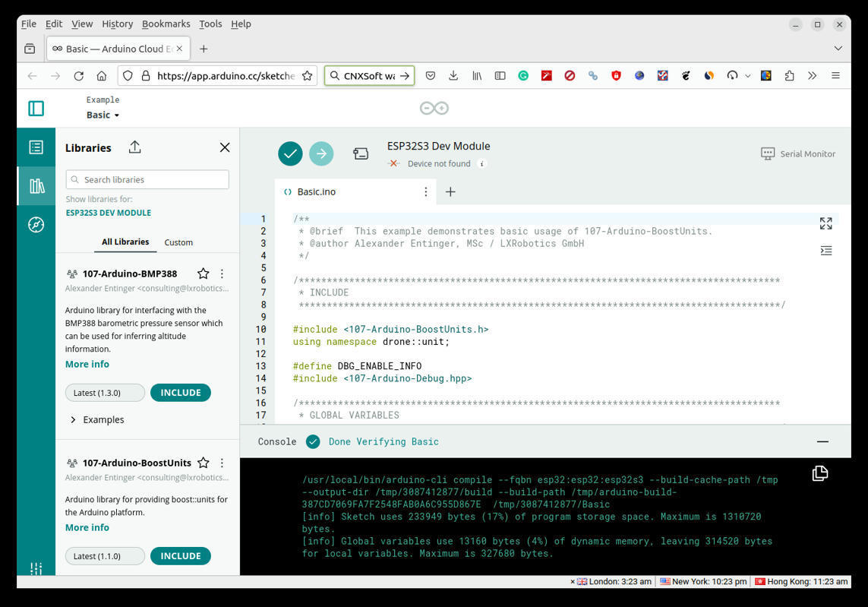Expand the editor to fullscreen view
This screenshot has width=868, height=607.
point(826,223)
